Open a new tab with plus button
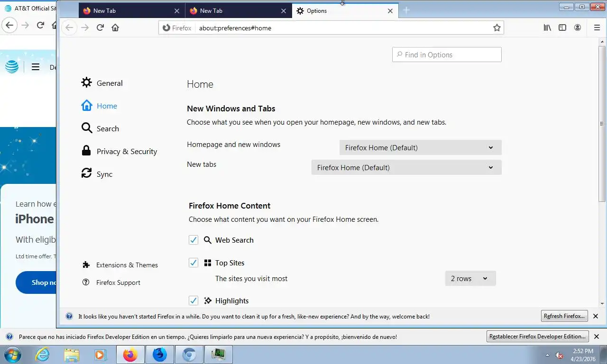Screen dimensions: 607x364 click(x=406, y=10)
